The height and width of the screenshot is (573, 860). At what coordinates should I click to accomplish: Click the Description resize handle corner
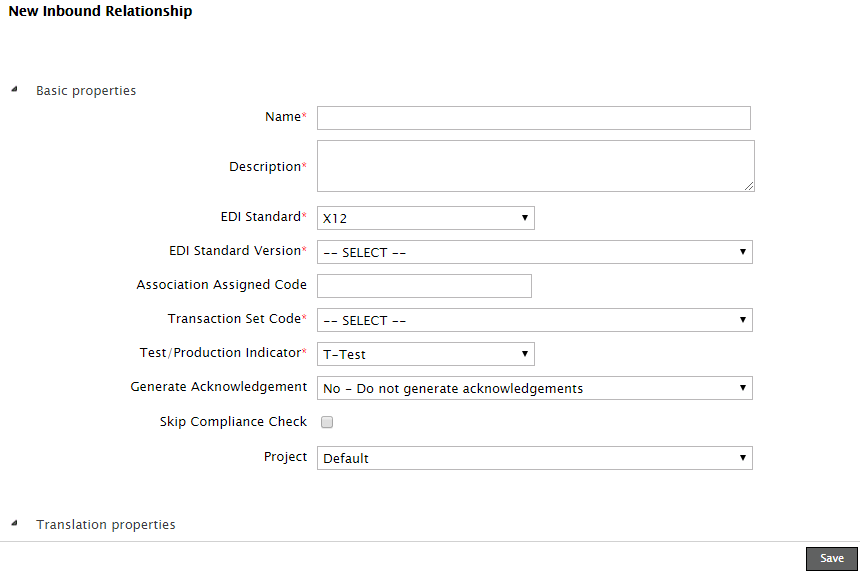(749, 186)
